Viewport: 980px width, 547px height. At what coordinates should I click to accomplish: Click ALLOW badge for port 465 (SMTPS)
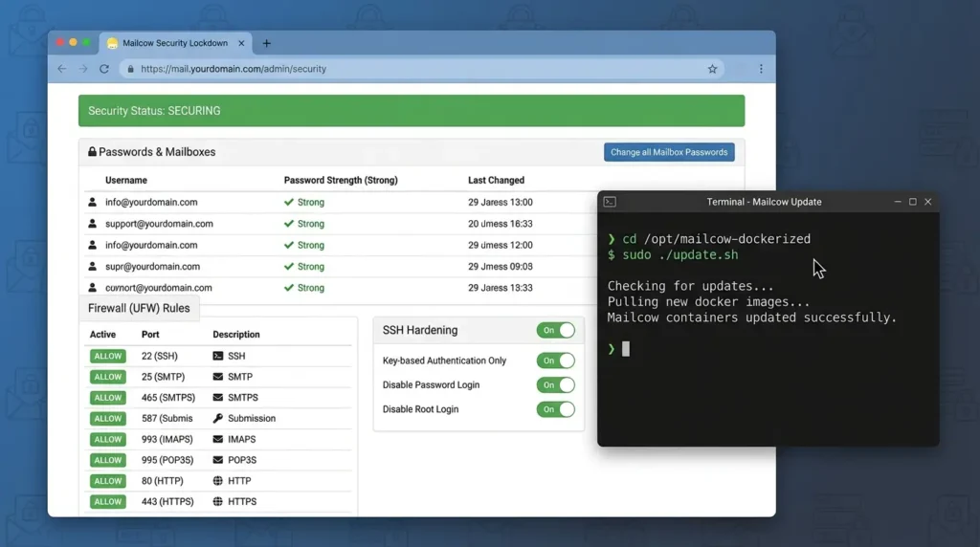(107, 397)
